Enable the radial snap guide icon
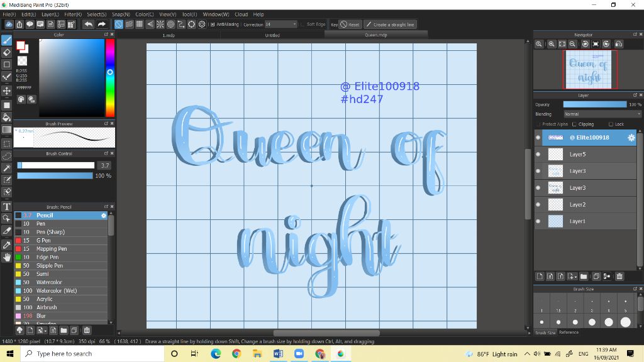 (x=160, y=25)
